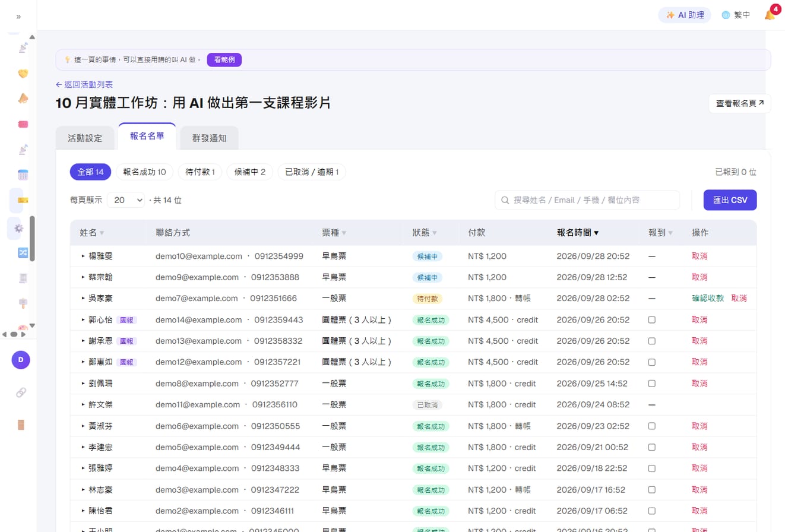Tick the check-in checkbox for 謝承恩
The width and height of the screenshot is (785, 532).
click(651, 341)
